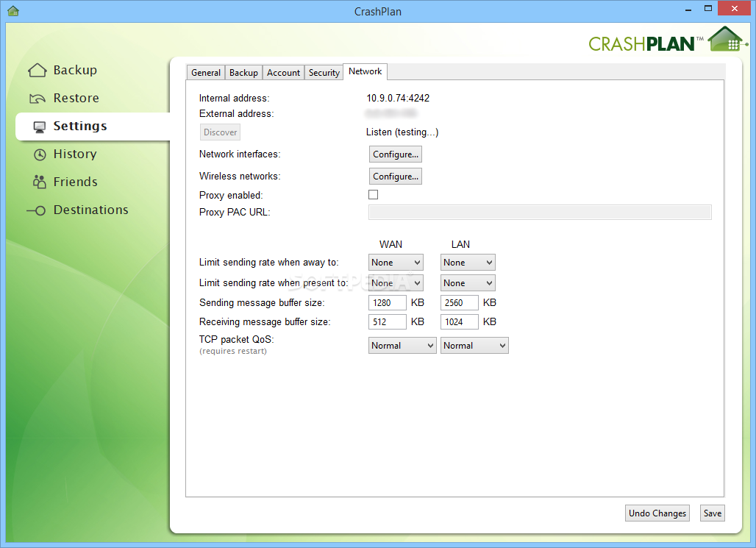
Task: Click the Destinations connector icon in sidebar
Action: 36,210
